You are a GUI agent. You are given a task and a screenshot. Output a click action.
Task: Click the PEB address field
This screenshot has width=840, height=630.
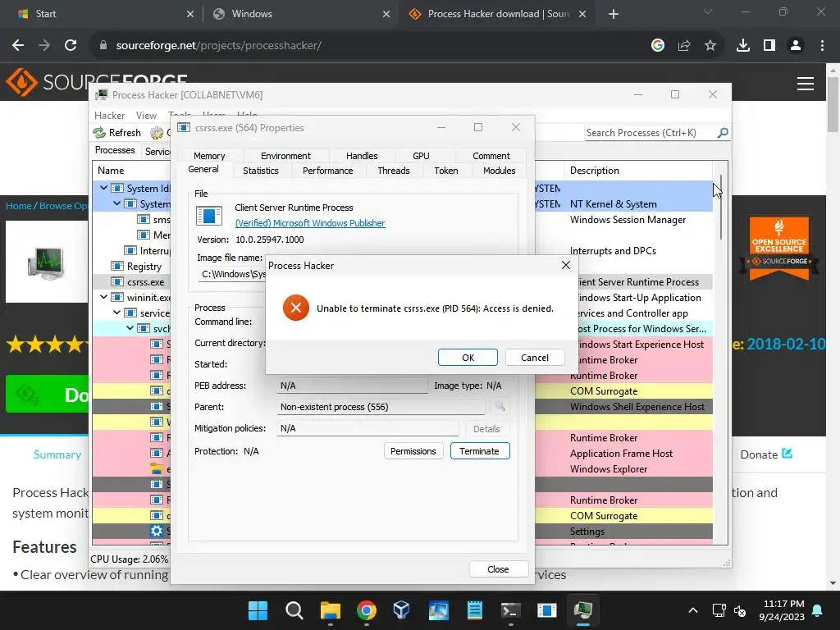coord(352,386)
